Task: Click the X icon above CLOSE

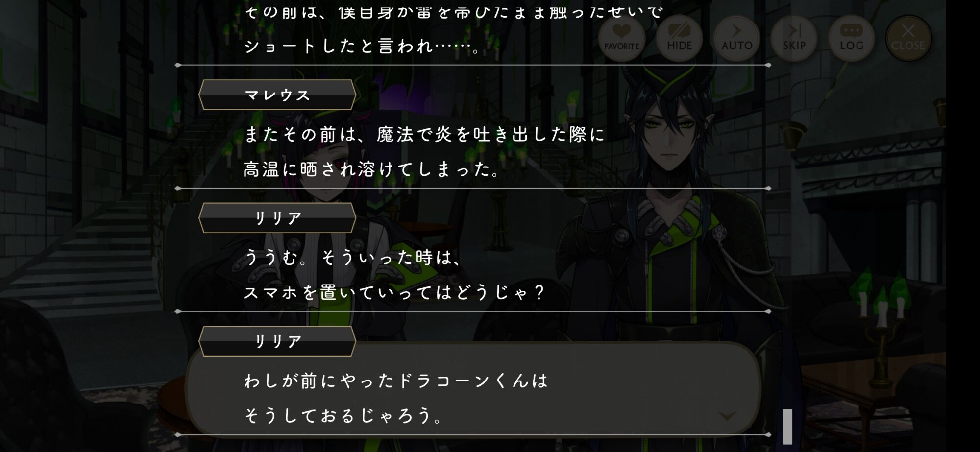Action: pos(908,30)
